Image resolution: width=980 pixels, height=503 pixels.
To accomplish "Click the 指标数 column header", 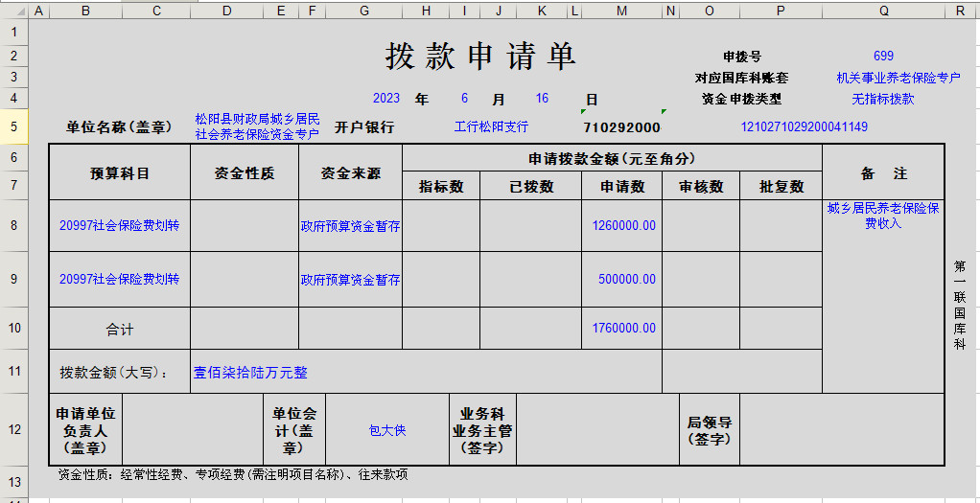I will [441, 186].
